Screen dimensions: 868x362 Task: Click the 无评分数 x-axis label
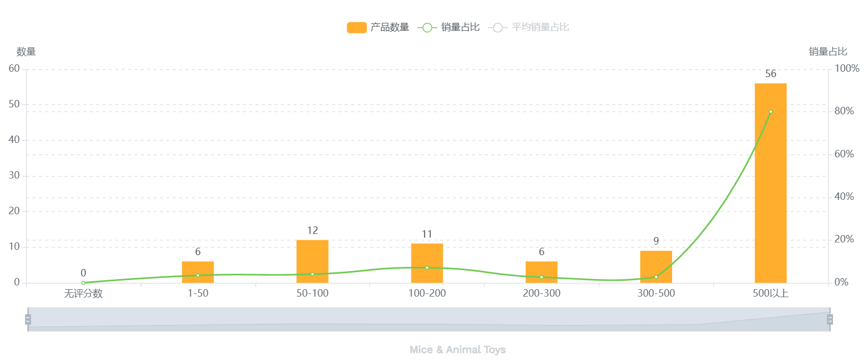click(x=83, y=293)
